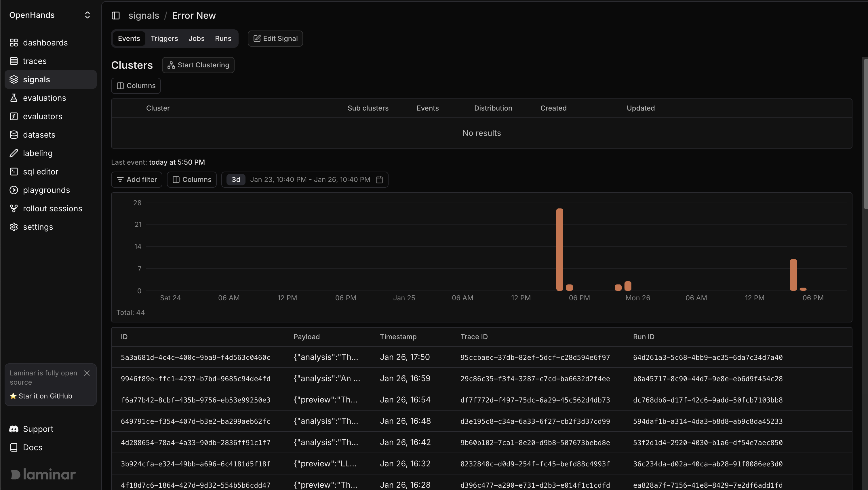
Task: Open the labeling tool
Action: click(x=38, y=153)
